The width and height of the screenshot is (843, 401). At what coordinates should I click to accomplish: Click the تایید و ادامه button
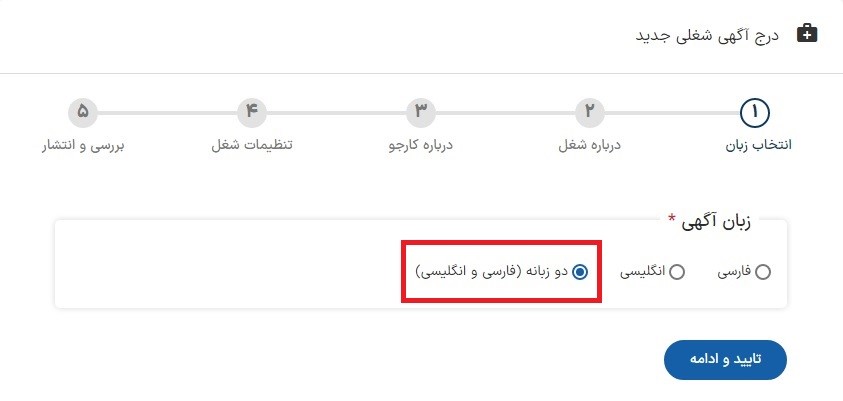(725, 360)
